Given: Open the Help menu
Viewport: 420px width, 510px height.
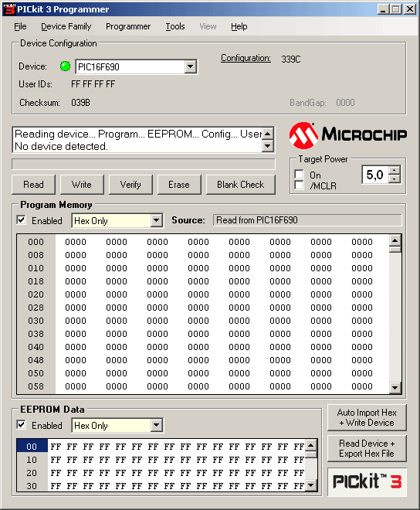Looking at the screenshot, I should tap(239, 26).
